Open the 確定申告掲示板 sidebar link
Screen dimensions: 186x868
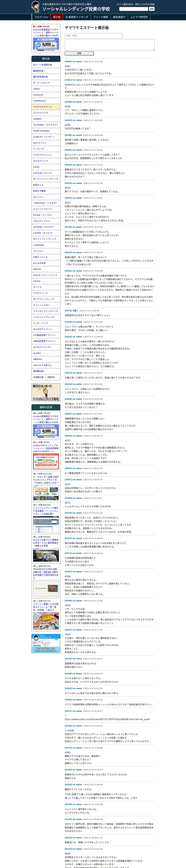[x=46, y=77]
